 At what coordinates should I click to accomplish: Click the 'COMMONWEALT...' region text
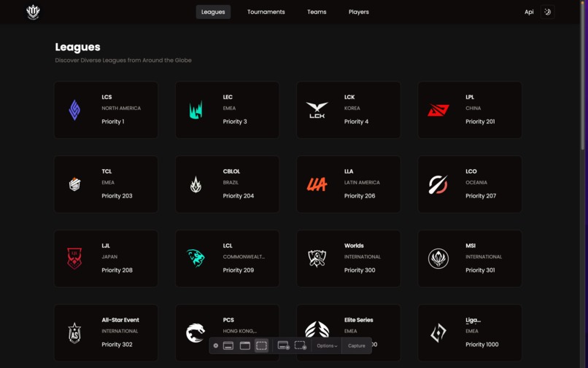pos(244,257)
